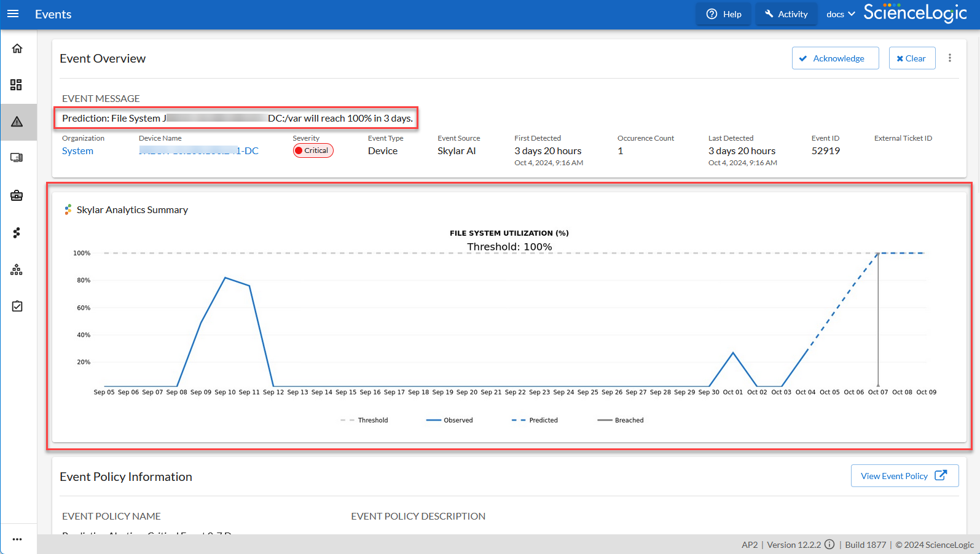Open Event Overview three-dot actions menu
980x554 pixels.
949,58
